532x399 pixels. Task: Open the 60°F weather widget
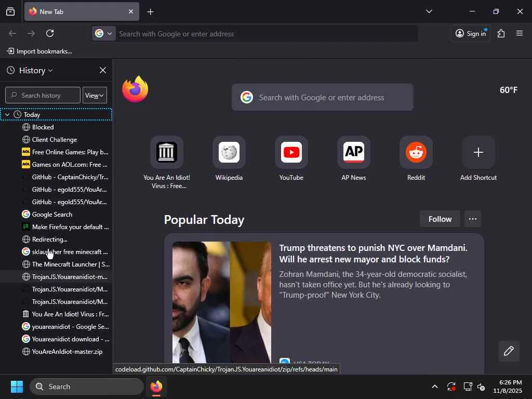pos(508,90)
